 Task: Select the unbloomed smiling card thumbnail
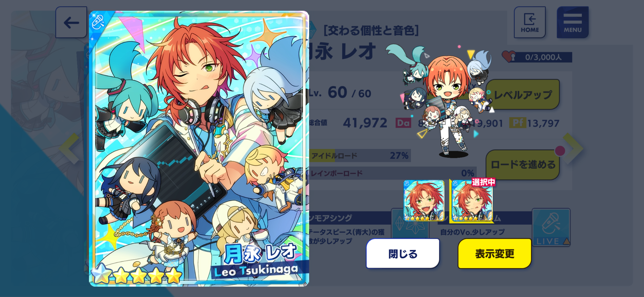(x=424, y=201)
